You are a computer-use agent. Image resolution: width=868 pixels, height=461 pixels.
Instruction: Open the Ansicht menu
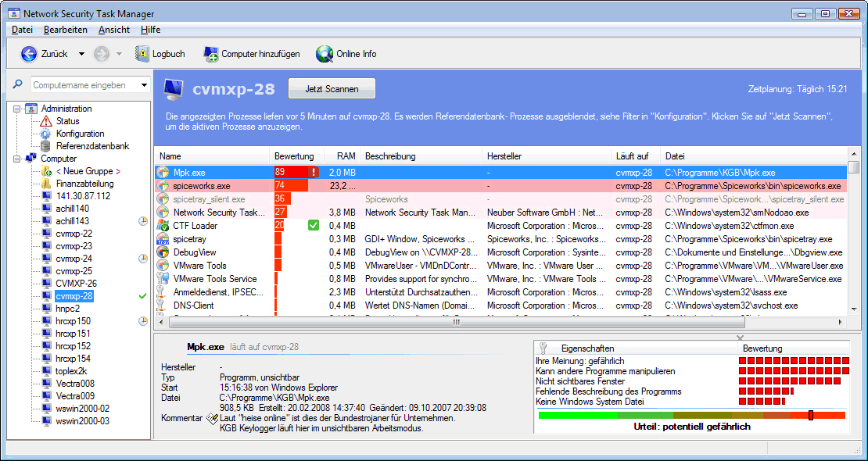pyautogui.click(x=114, y=30)
